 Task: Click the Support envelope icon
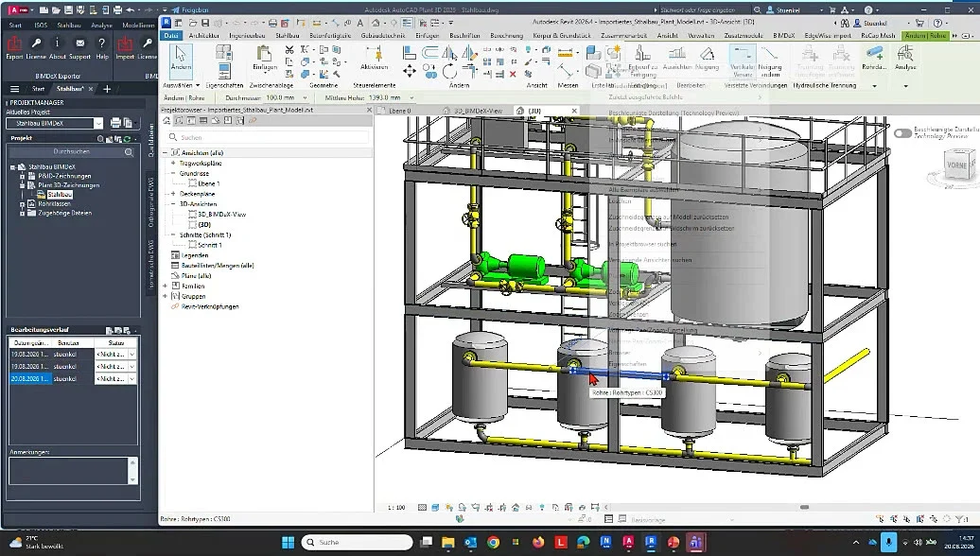pyautogui.click(x=80, y=43)
